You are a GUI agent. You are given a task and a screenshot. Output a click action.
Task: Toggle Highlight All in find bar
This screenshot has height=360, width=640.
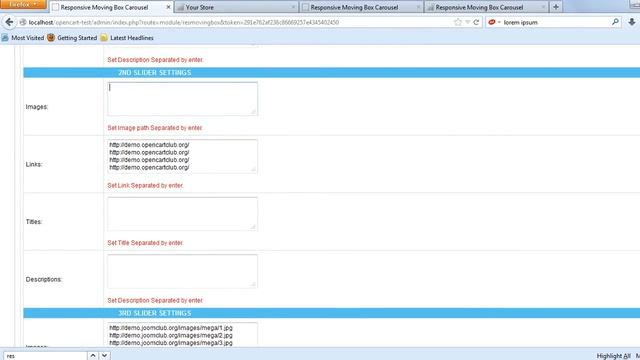(613, 356)
